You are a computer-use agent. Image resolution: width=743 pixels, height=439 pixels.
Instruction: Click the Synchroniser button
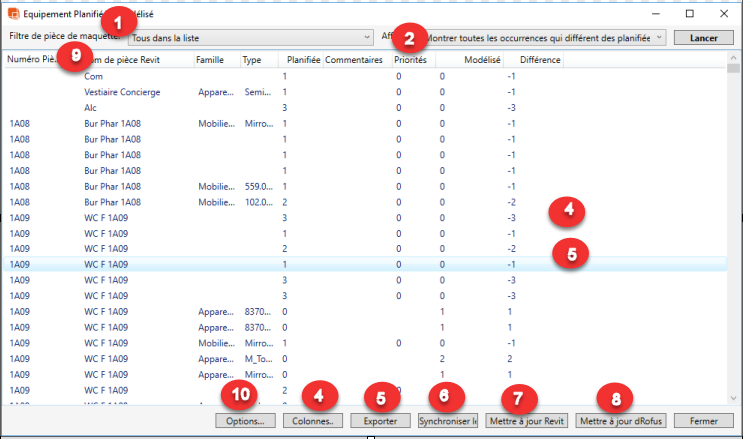point(448,421)
